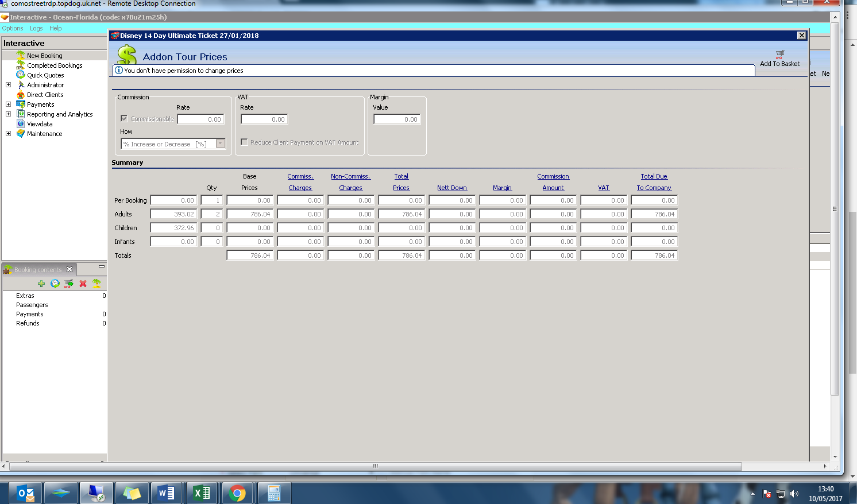Click the network tray icon
The width and height of the screenshot is (857, 504).
pyautogui.click(x=781, y=494)
